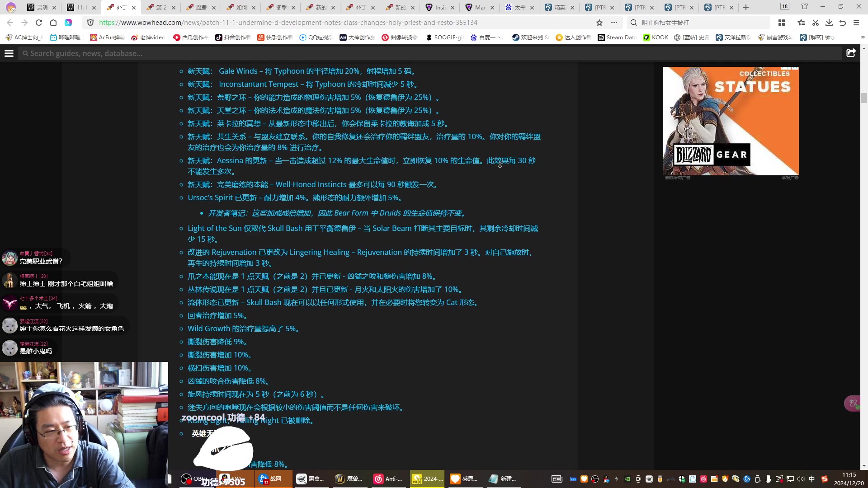The height and width of the screenshot is (488, 868).
Task: Go back to the previous page
Action: tap(10, 23)
